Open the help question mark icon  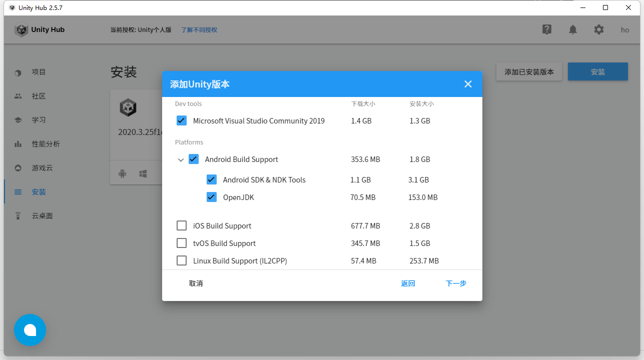[547, 29]
